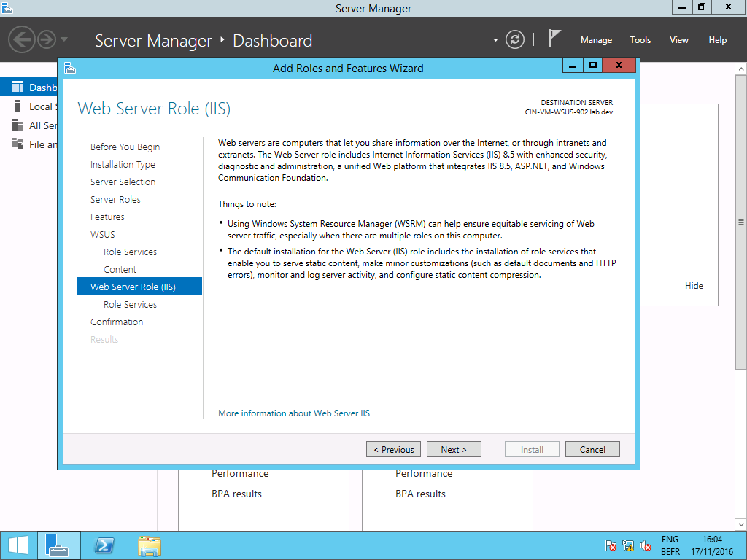Open the taskbar clock showing 16:04
Viewport: 747px width, 560px height.
(712, 545)
